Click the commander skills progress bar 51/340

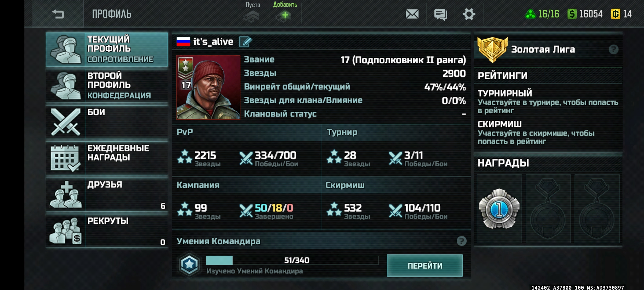[x=292, y=260]
